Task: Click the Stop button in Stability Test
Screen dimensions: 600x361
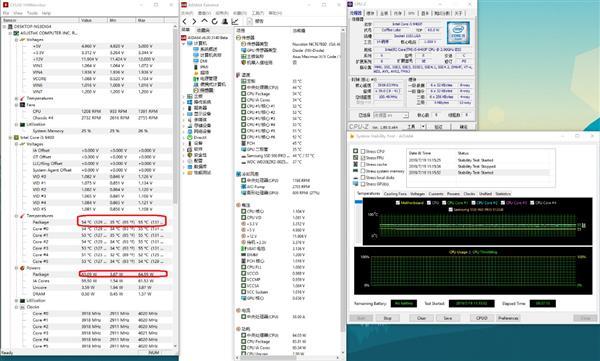Action: (387, 318)
